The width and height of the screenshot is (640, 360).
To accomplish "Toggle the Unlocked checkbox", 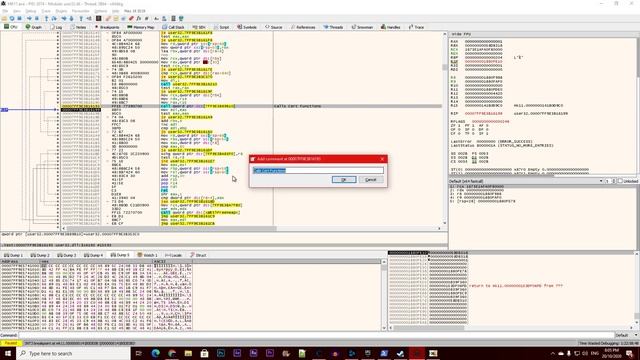I will [x=620, y=181].
